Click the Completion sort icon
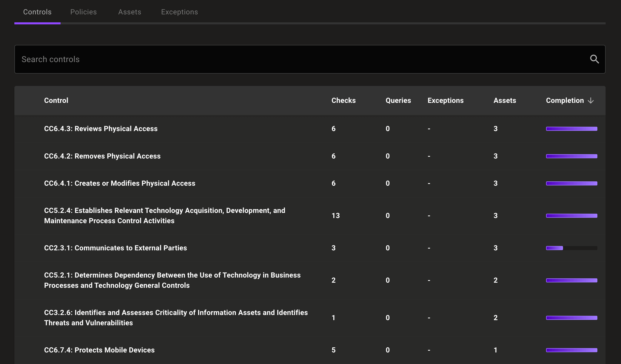Image resolution: width=621 pixels, height=364 pixels. pos(591,101)
